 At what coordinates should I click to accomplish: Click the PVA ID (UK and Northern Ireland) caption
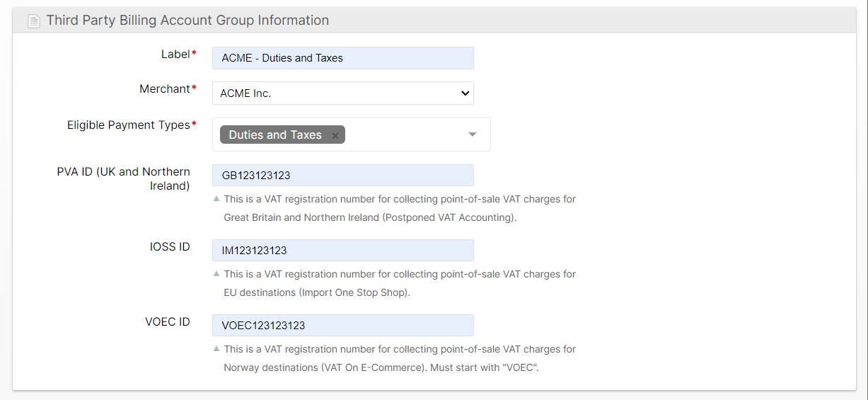tap(124, 178)
